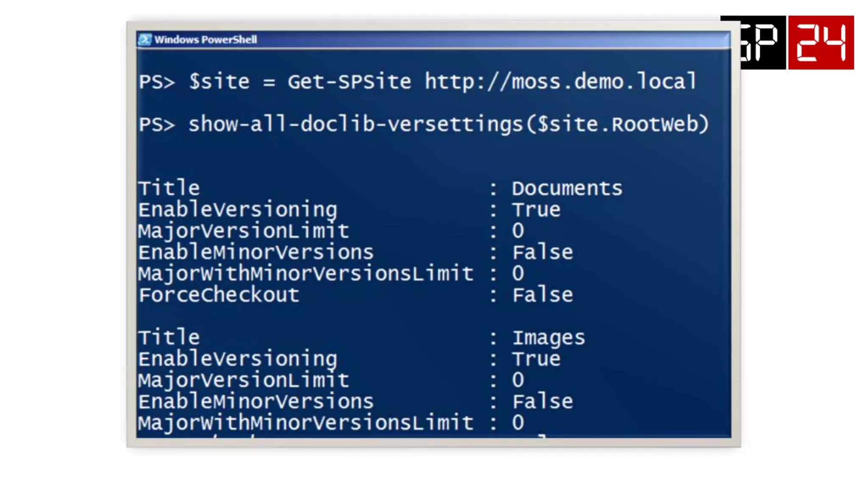The width and height of the screenshot is (868, 488).
Task: Click the ForceCheckout property label
Action: pos(219,295)
